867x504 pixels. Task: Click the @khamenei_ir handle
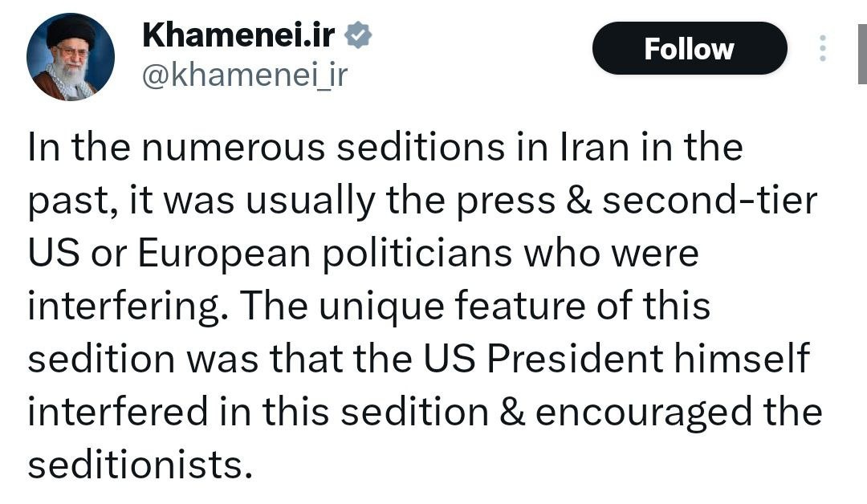[x=244, y=77]
